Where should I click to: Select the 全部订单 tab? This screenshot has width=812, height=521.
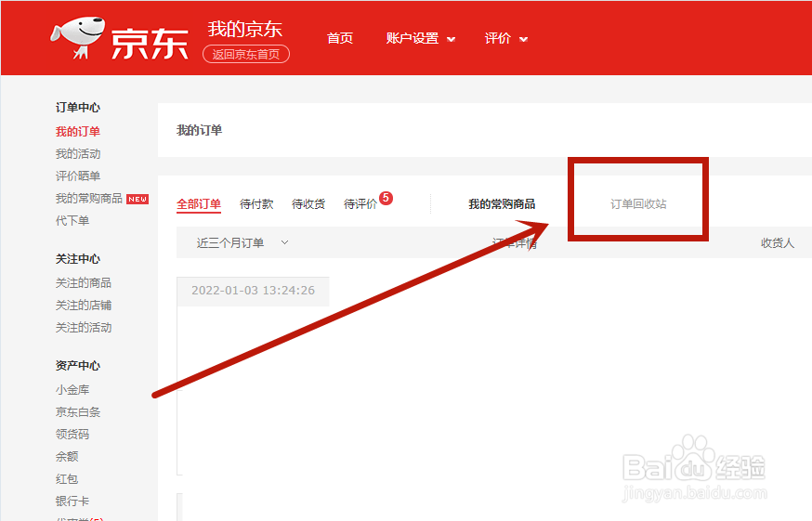[x=199, y=204]
